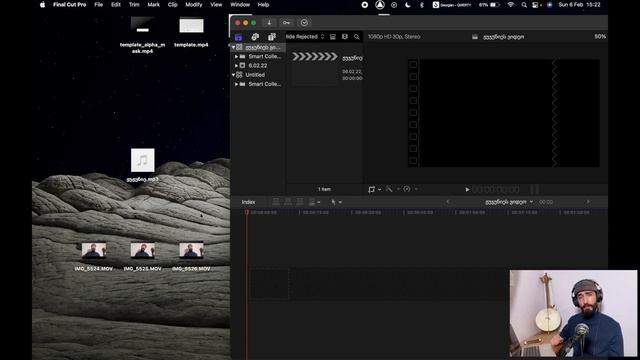Select IMG_5524.MOV on the desktop

coord(93,257)
